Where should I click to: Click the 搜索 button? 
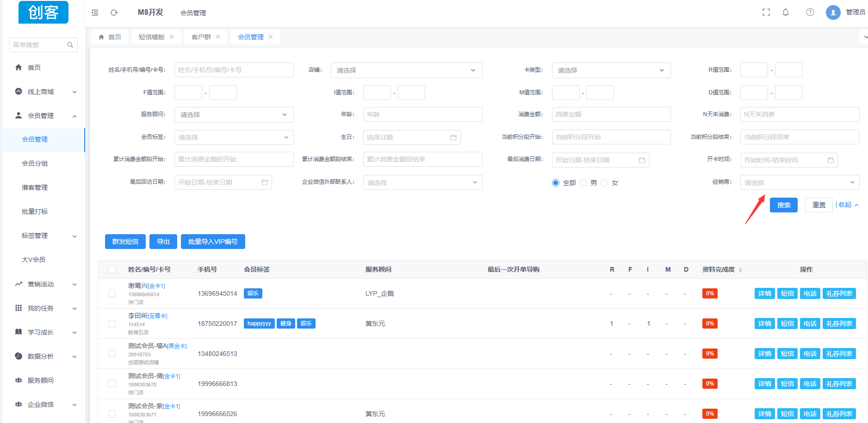[x=784, y=205]
